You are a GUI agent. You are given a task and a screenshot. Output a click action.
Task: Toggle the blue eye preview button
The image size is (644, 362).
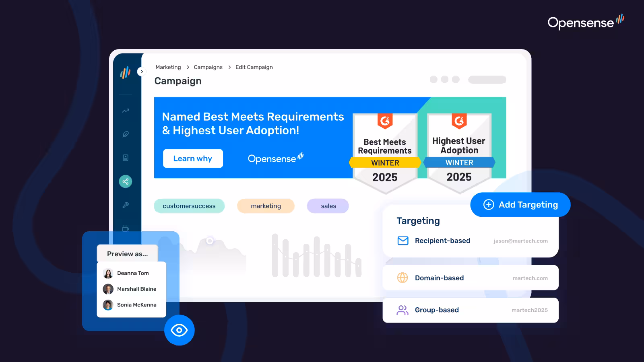(180, 330)
